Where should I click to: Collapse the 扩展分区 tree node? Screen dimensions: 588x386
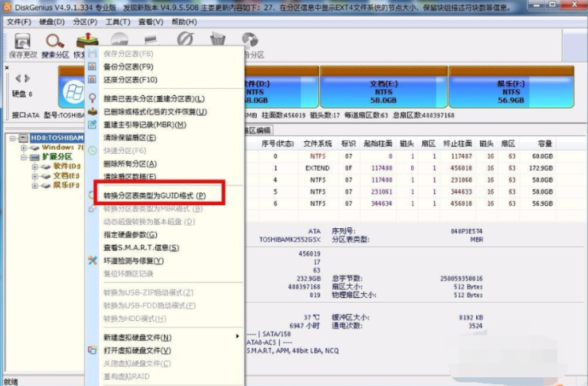(x=24, y=157)
